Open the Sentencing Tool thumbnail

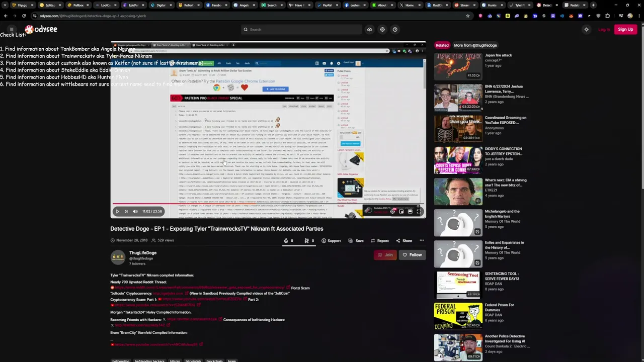(x=458, y=285)
